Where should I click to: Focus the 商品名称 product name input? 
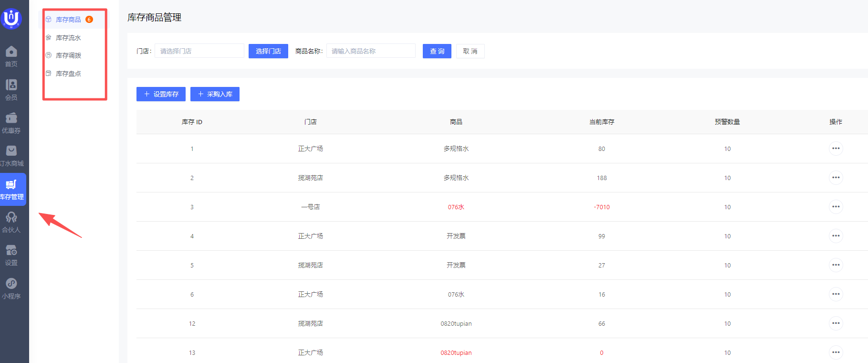pyautogui.click(x=371, y=51)
